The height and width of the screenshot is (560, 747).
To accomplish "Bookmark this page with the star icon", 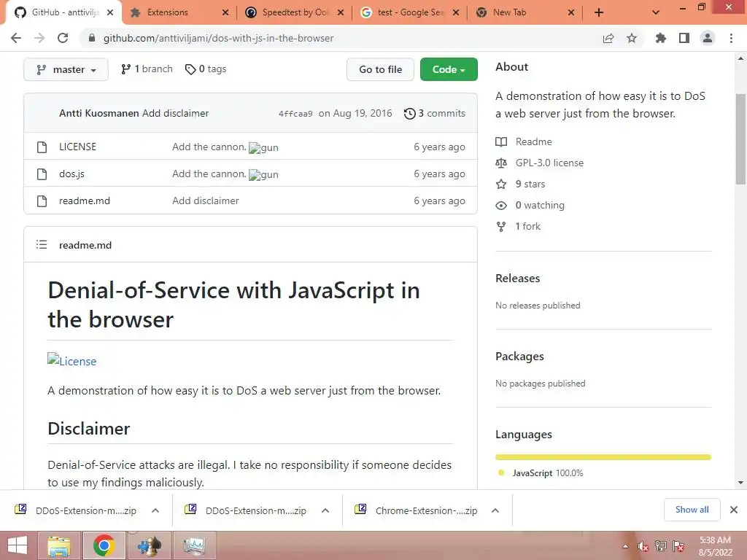I will tap(632, 38).
